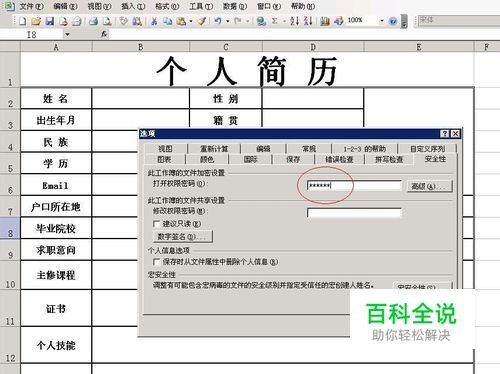Screen dimensions: 500x374
Task: Toggle the Drawing toolbar icon
Action: click(339, 21)
